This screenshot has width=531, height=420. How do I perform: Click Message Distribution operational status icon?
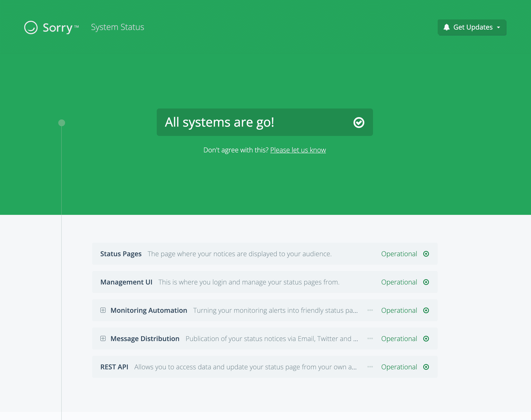pyautogui.click(x=426, y=339)
